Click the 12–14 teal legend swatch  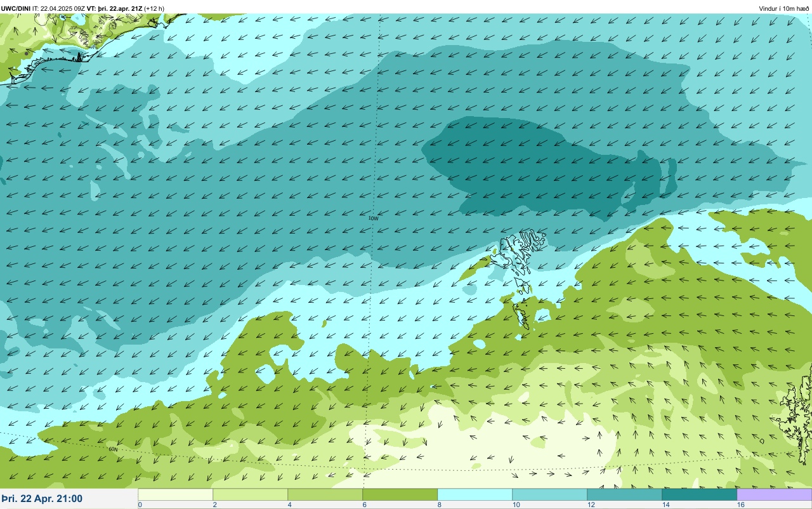pos(624,494)
